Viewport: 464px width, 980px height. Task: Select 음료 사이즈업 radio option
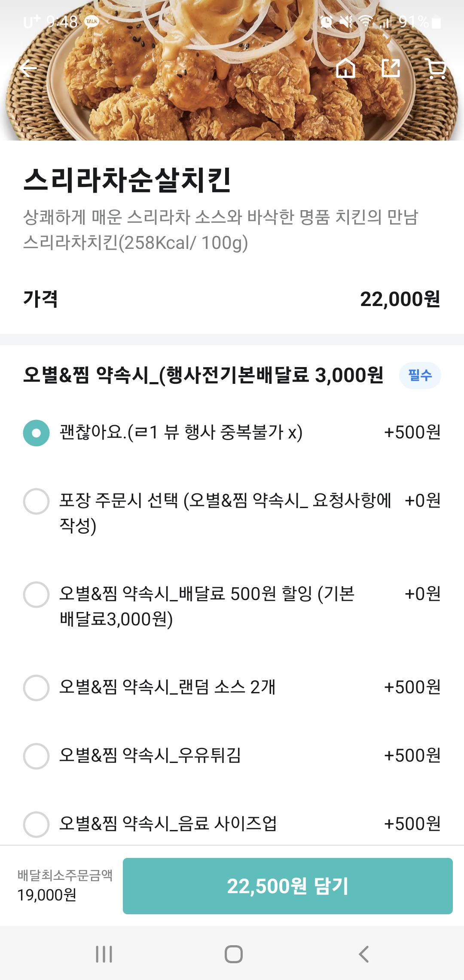point(37,824)
